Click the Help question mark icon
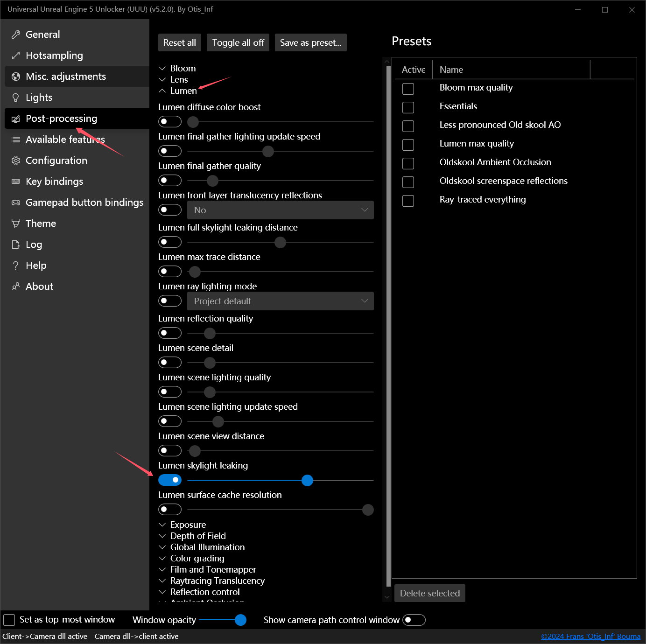 pos(16,266)
